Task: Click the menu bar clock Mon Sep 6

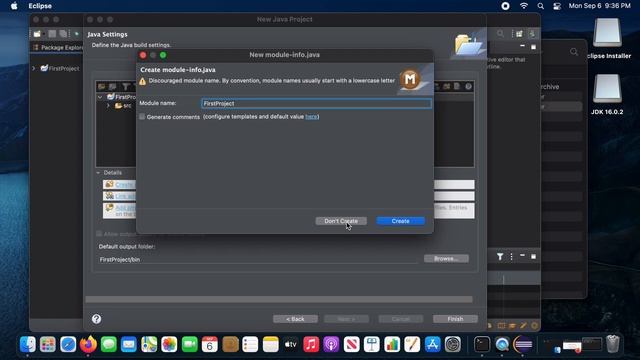Action: point(600,6)
